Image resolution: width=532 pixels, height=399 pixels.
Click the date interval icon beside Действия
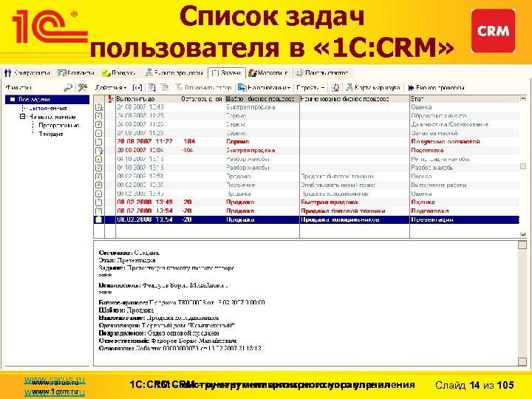tap(137, 88)
